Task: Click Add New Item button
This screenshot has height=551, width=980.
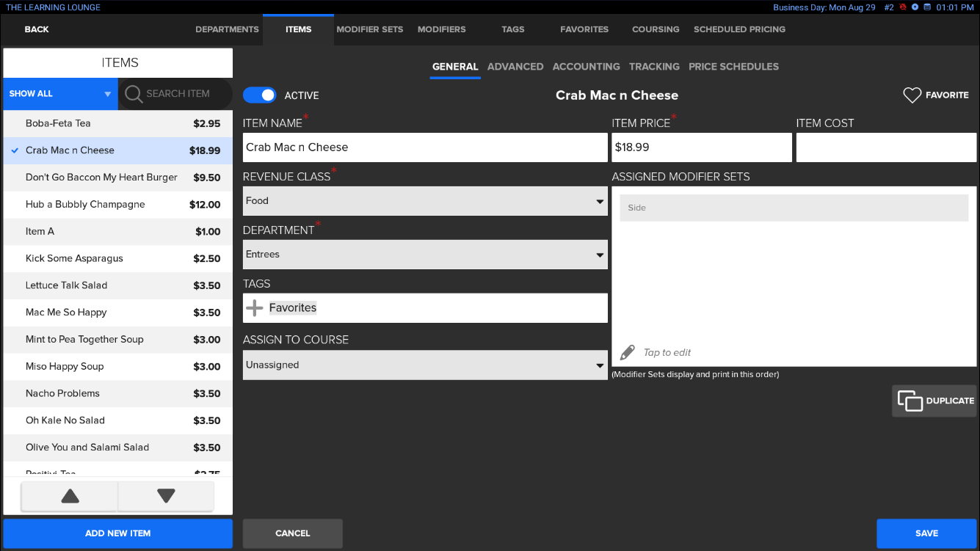Action: click(117, 533)
